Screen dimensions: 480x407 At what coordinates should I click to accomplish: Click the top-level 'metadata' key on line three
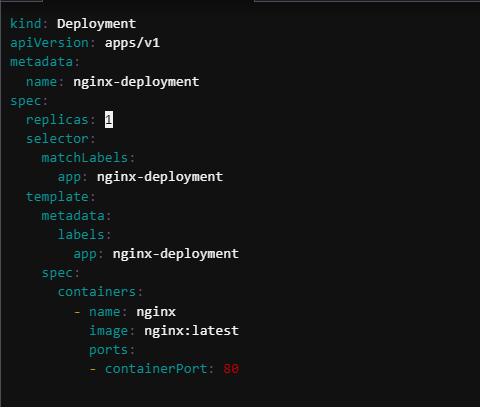(x=41, y=62)
